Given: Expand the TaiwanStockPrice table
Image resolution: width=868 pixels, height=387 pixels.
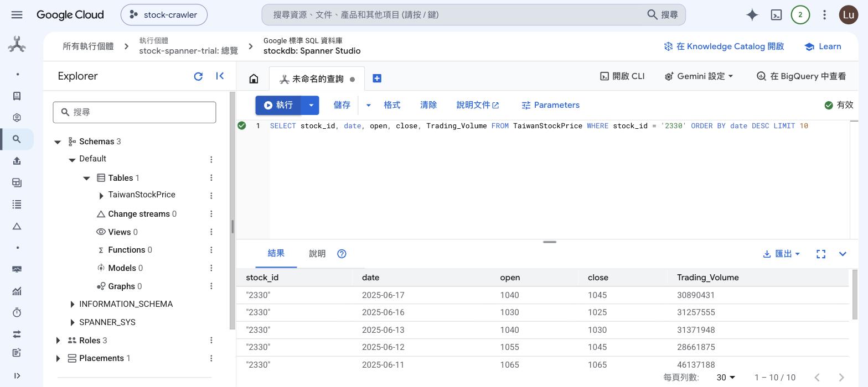Looking at the screenshot, I should tap(101, 196).
